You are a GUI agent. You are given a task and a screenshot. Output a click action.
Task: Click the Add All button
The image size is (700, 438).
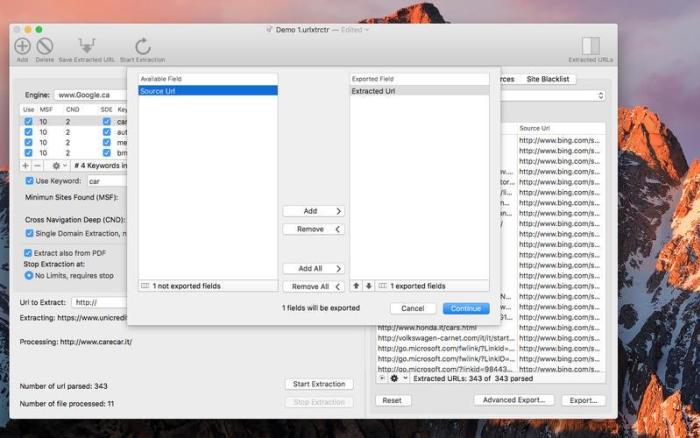pos(313,268)
